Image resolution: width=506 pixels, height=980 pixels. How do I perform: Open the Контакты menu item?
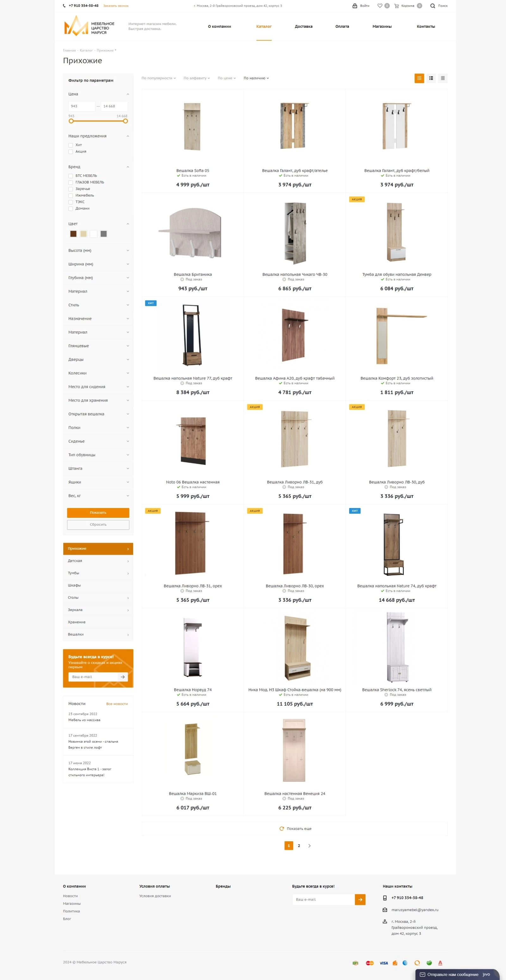[x=426, y=27]
